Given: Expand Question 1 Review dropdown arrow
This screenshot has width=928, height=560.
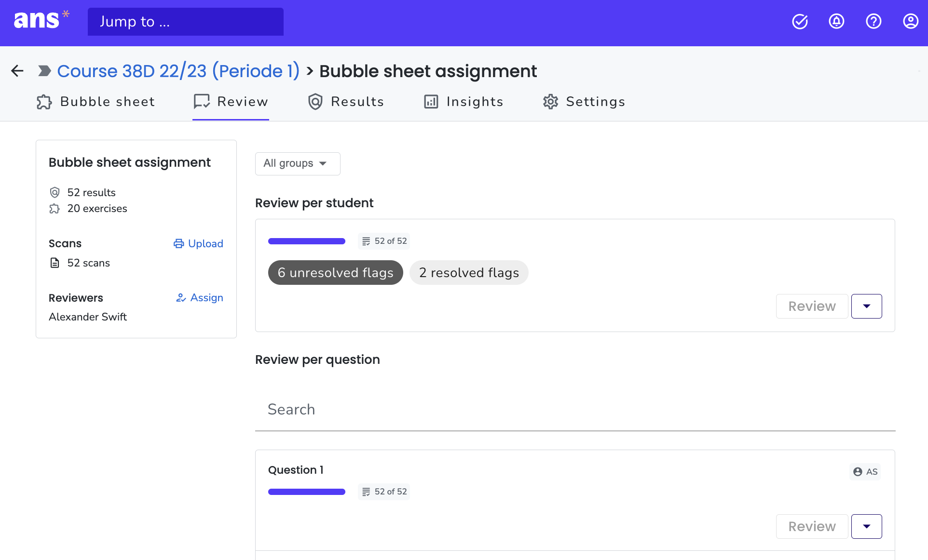Looking at the screenshot, I should 867,527.
